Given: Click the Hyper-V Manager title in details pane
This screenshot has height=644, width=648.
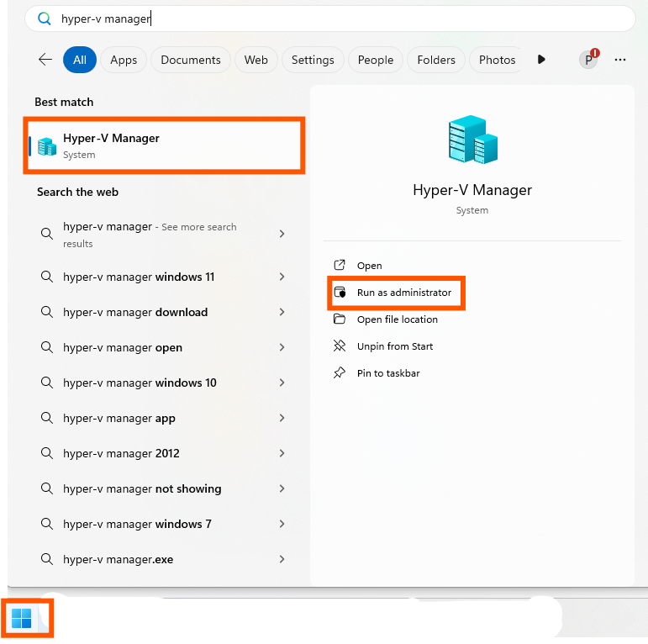Looking at the screenshot, I should click(x=472, y=190).
